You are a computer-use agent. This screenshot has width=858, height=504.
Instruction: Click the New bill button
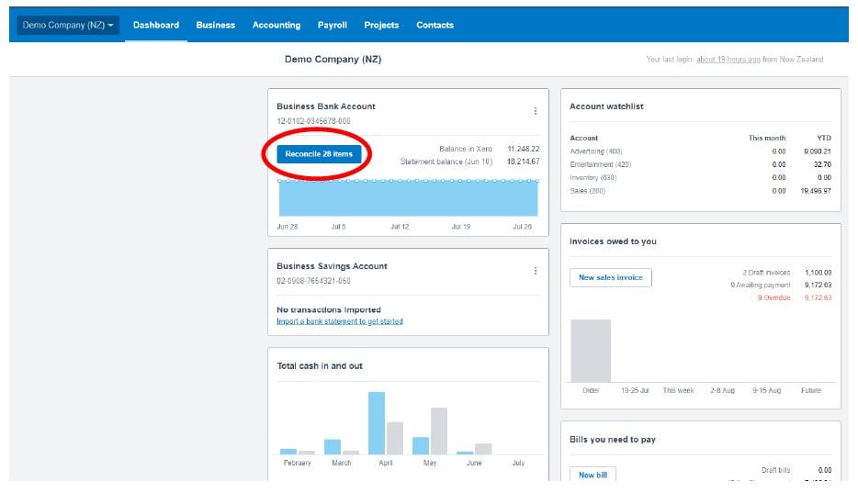point(593,475)
